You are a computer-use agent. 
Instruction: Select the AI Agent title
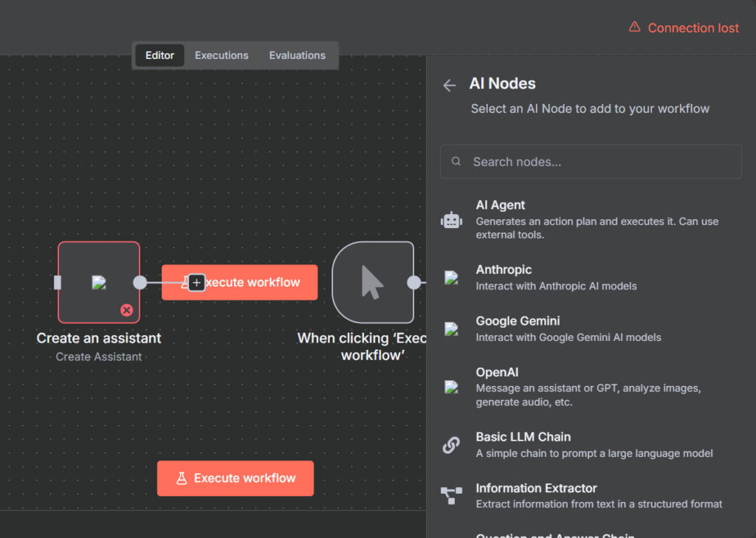tap(500, 205)
